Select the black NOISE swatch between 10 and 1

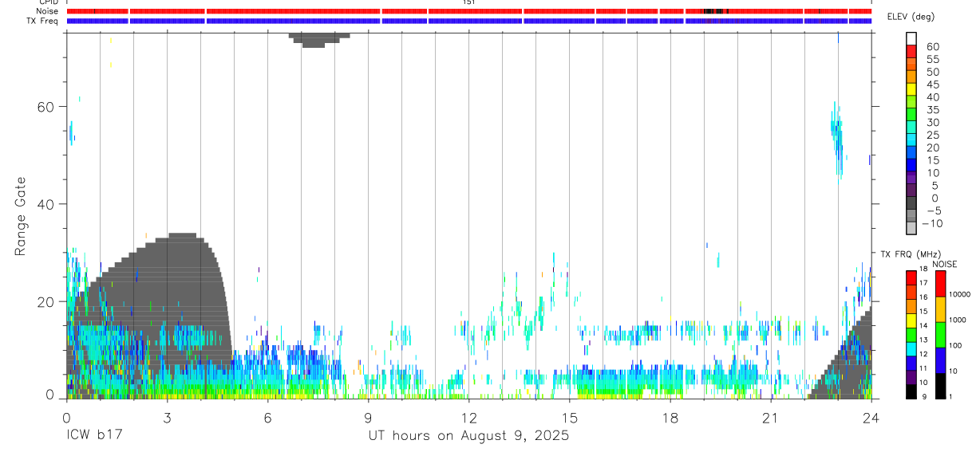tap(941, 386)
